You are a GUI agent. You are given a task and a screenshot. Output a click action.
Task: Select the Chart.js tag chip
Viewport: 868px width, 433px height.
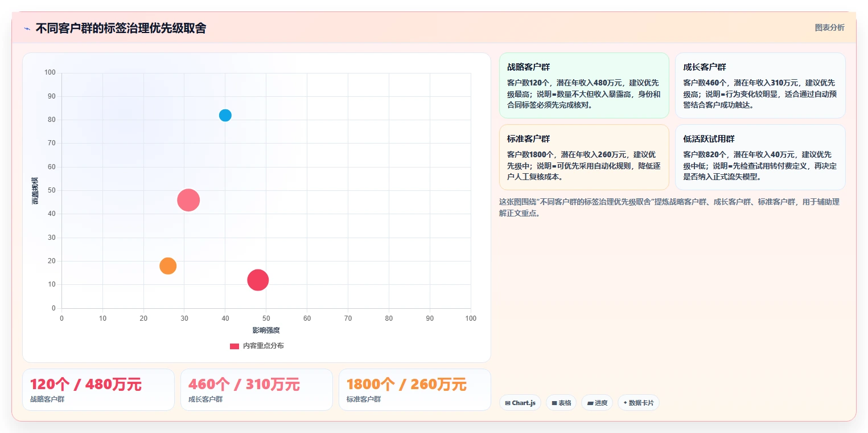pyautogui.click(x=520, y=403)
